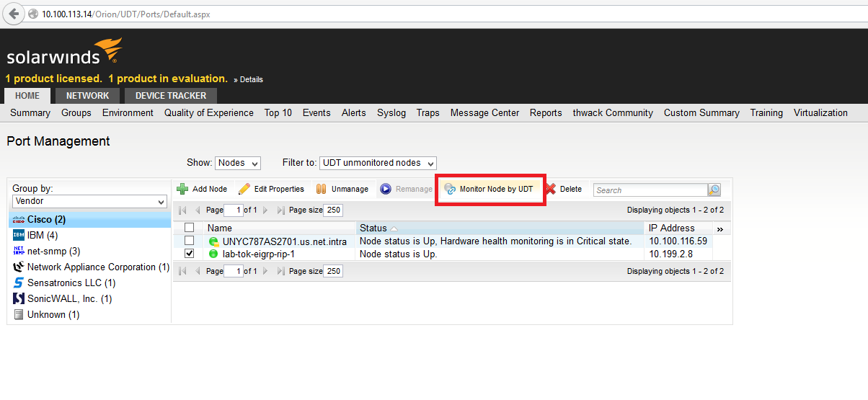Click Monitor Node by UDT button

pyautogui.click(x=489, y=189)
